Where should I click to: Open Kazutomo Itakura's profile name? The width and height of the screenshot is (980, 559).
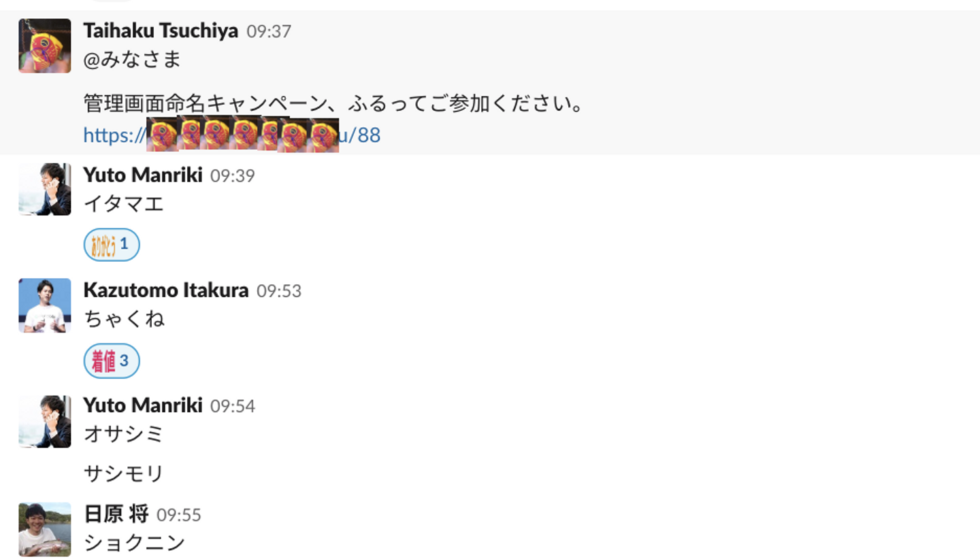(166, 290)
